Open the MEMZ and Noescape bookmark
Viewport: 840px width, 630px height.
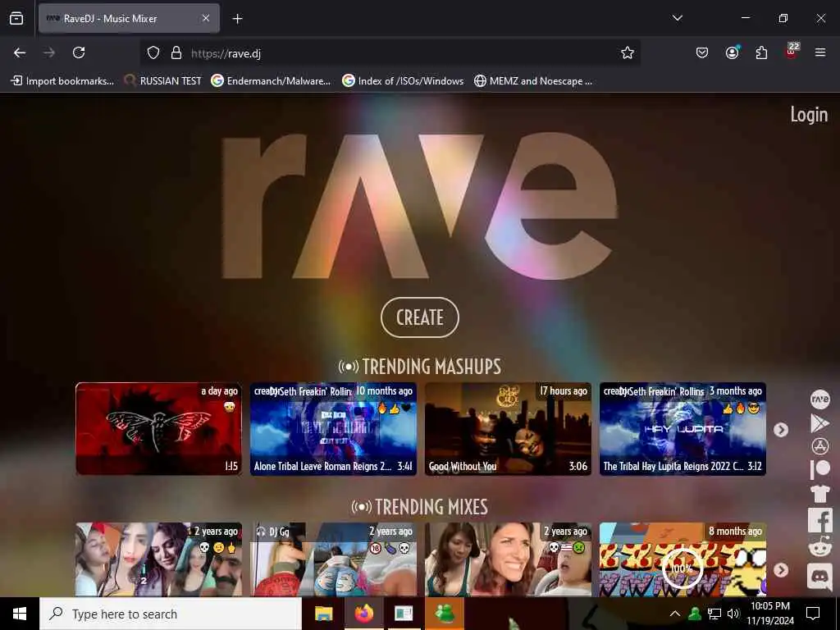(533, 81)
